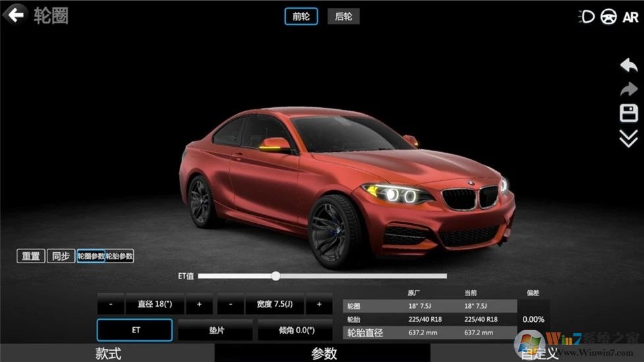Click the 轮圈 row in the comparison table
The image size is (644, 362).
click(429, 306)
